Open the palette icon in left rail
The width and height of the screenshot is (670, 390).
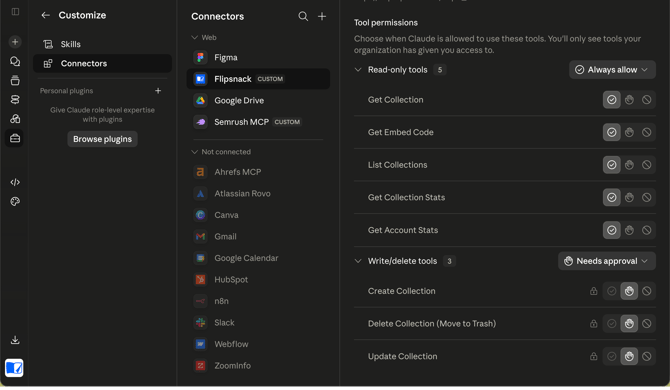(x=15, y=202)
